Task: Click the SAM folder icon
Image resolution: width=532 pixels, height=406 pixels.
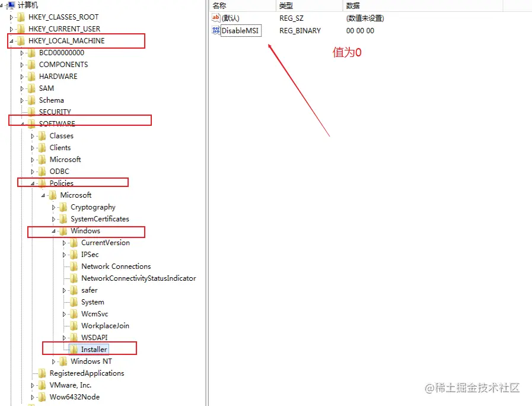Action: [31, 88]
